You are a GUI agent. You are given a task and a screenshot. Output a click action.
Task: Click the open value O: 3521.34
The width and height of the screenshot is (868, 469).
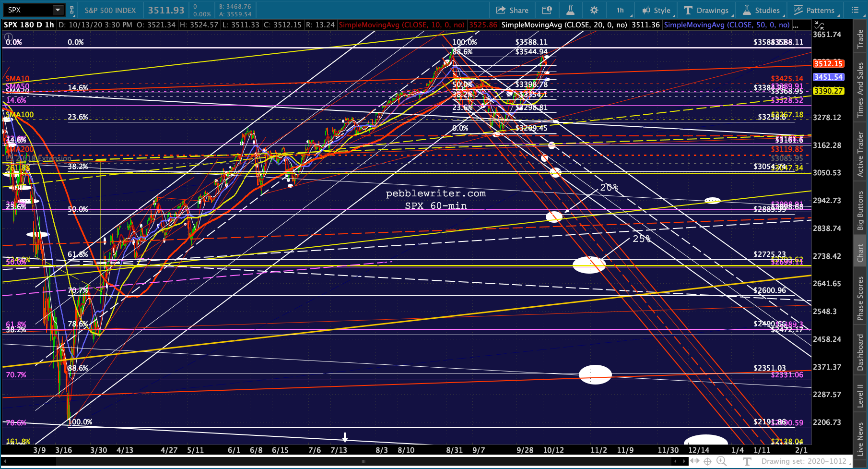click(156, 25)
